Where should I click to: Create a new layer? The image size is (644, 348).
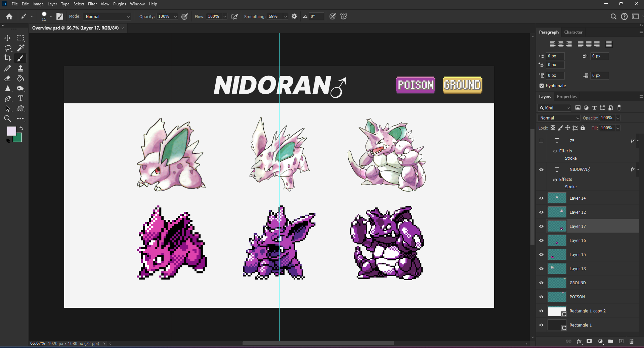click(621, 341)
